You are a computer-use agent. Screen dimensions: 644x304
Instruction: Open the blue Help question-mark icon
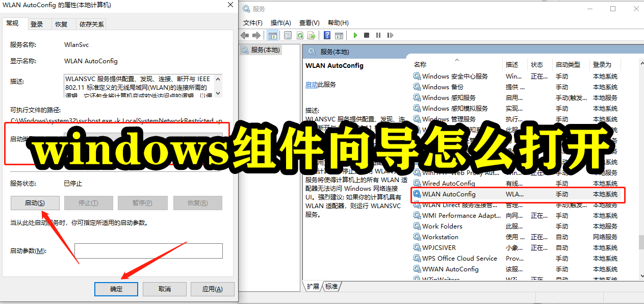pos(327,35)
